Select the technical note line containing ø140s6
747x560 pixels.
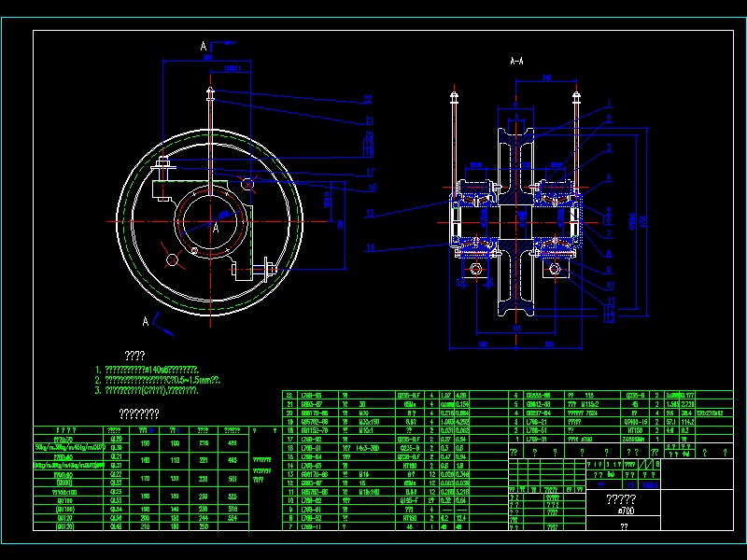(147, 370)
